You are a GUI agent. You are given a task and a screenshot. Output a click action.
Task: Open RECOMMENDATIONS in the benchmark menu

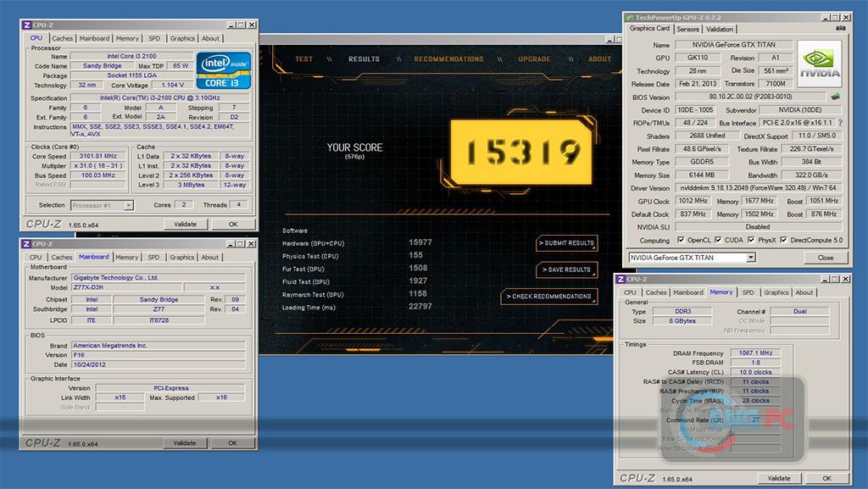[x=448, y=59]
